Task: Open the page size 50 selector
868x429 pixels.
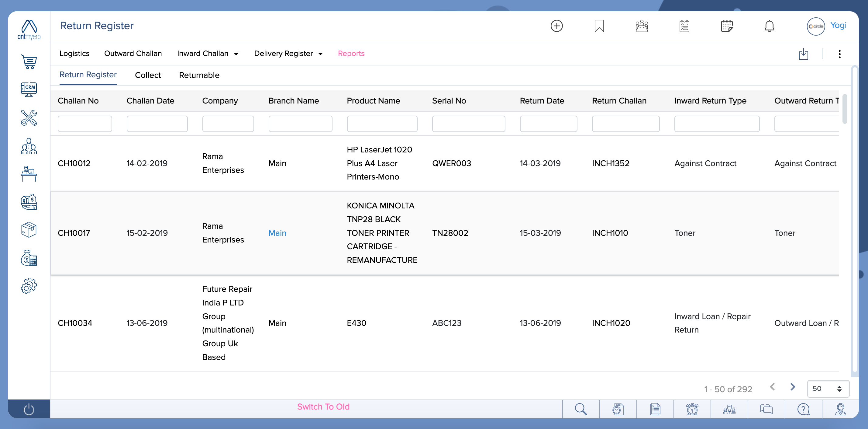Action: pos(827,389)
